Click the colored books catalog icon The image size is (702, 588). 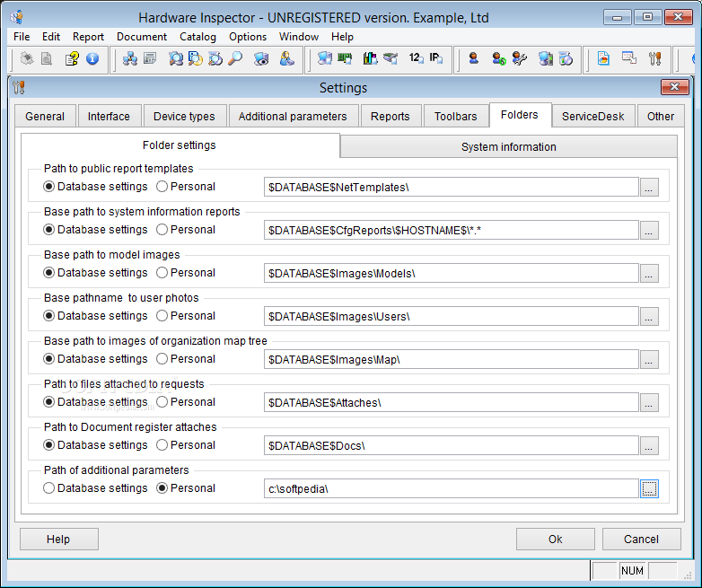tap(370, 58)
